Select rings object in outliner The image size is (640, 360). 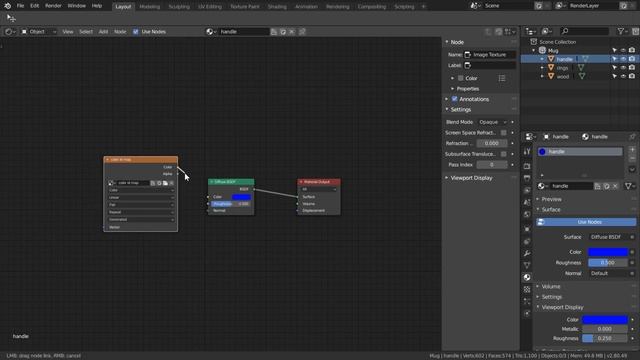562,68
